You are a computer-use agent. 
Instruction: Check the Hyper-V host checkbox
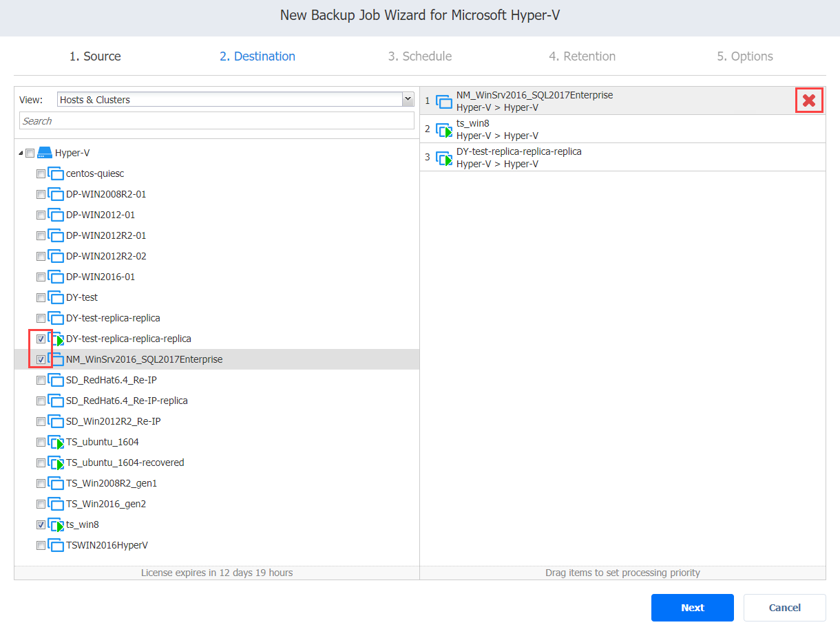[x=30, y=153]
